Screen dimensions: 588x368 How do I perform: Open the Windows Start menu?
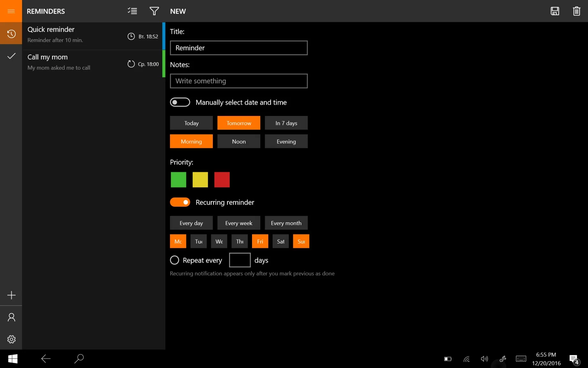(x=13, y=359)
